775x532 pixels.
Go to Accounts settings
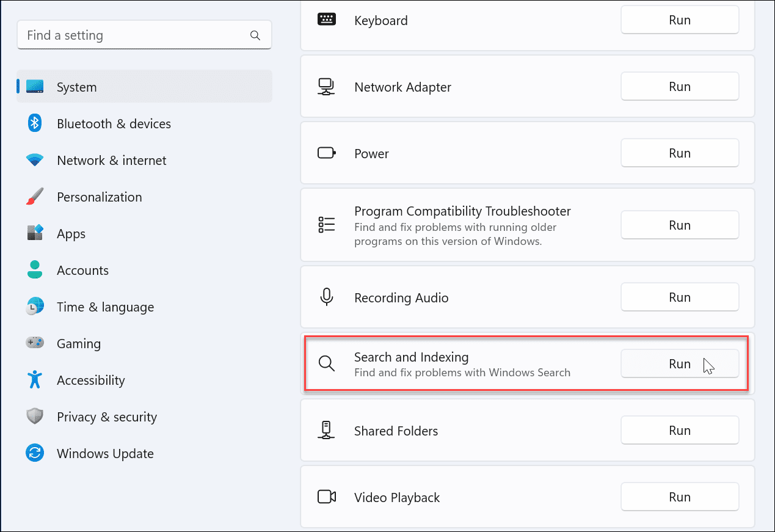pyautogui.click(x=82, y=271)
